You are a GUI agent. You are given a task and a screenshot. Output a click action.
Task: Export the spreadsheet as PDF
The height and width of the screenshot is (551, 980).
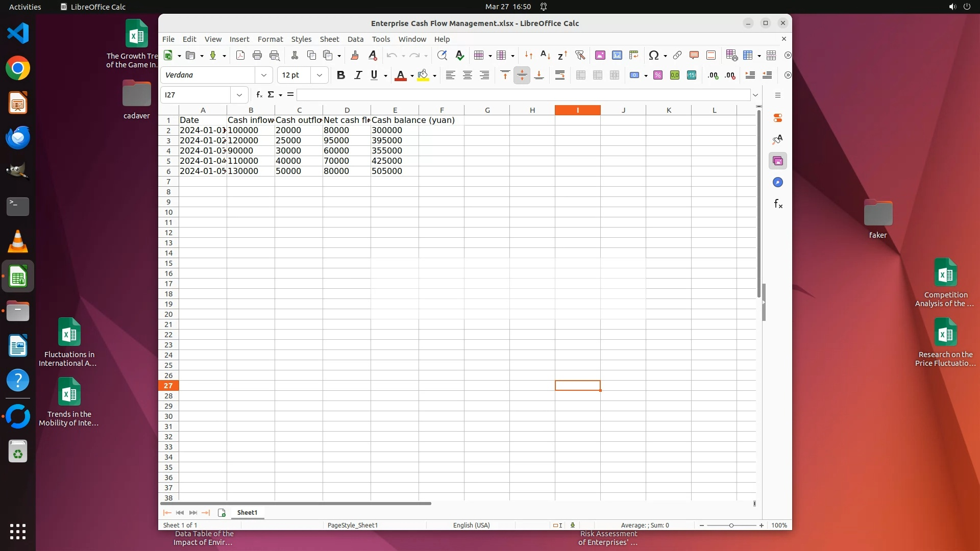pos(240,55)
